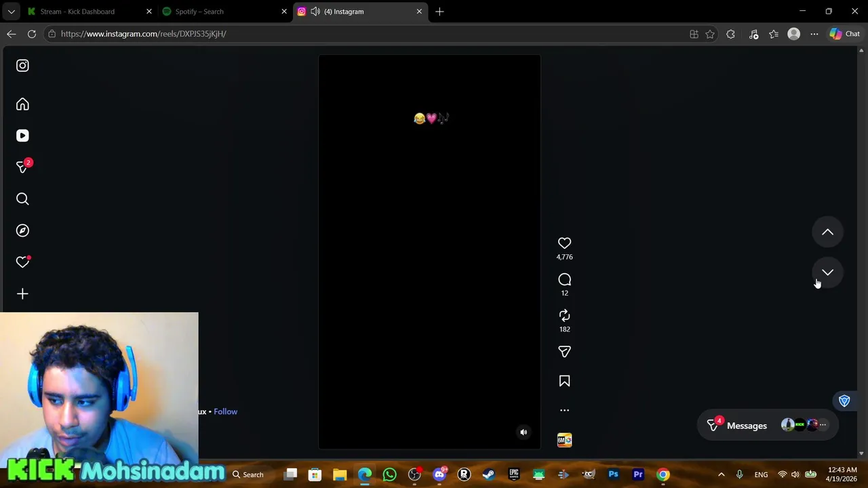Viewport: 868px width, 488px height.
Task: Open the media control music icon
Action: click(x=753, y=34)
